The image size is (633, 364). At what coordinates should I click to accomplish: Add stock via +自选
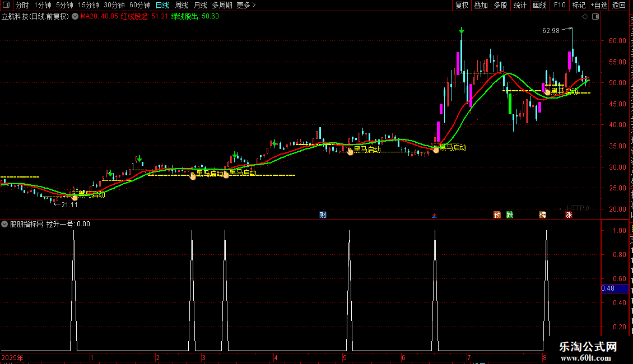click(599, 5)
